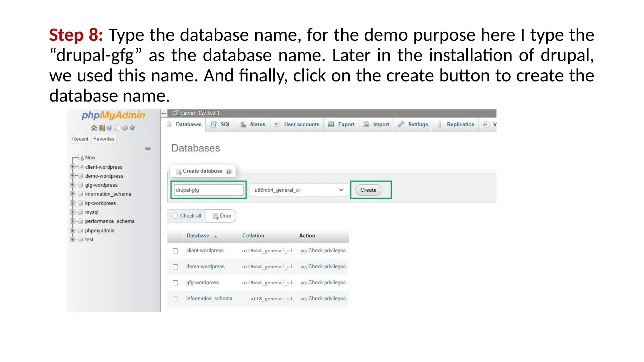Open the Databases tab
This screenshot has width=644, height=362.
pyautogui.click(x=184, y=124)
